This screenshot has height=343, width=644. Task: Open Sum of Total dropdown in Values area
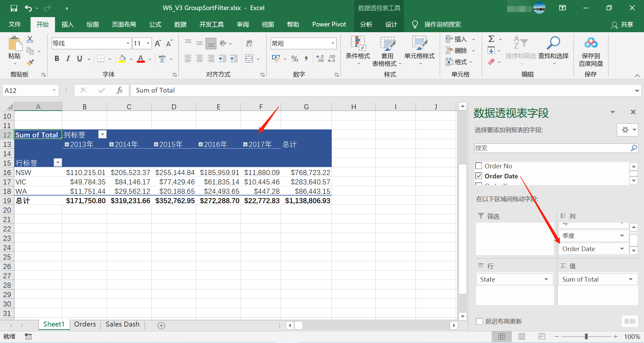click(x=631, y=279)
